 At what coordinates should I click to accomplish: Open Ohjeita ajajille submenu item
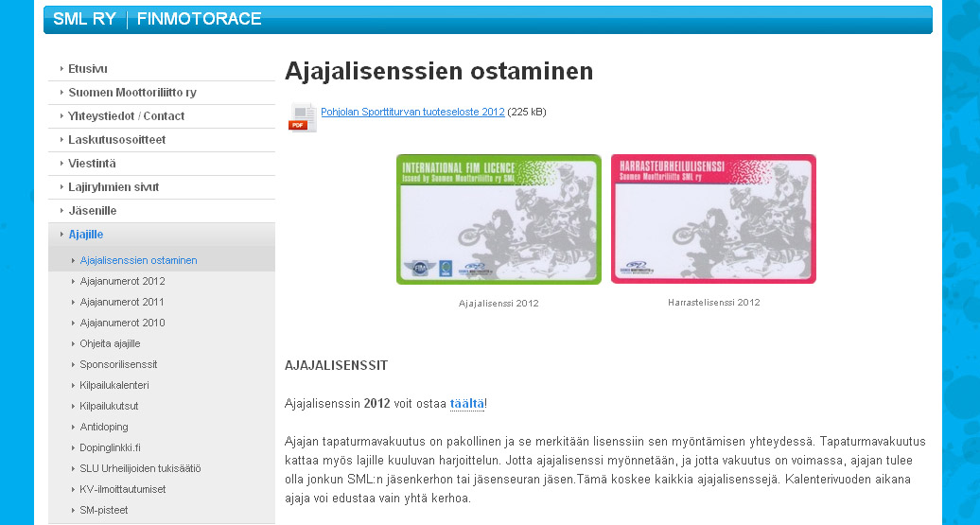110,343
